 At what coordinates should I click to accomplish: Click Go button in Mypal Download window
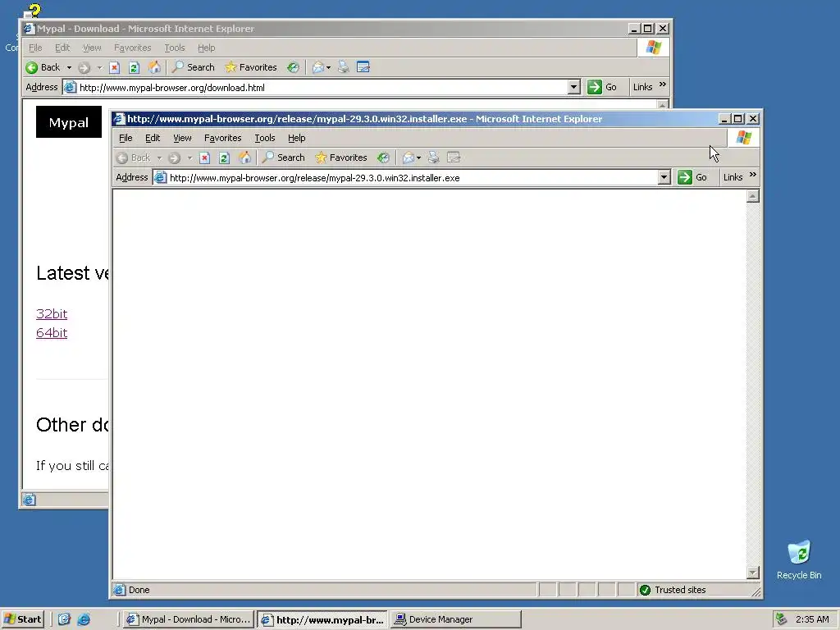pyautogui.click(x=602, y=87)
